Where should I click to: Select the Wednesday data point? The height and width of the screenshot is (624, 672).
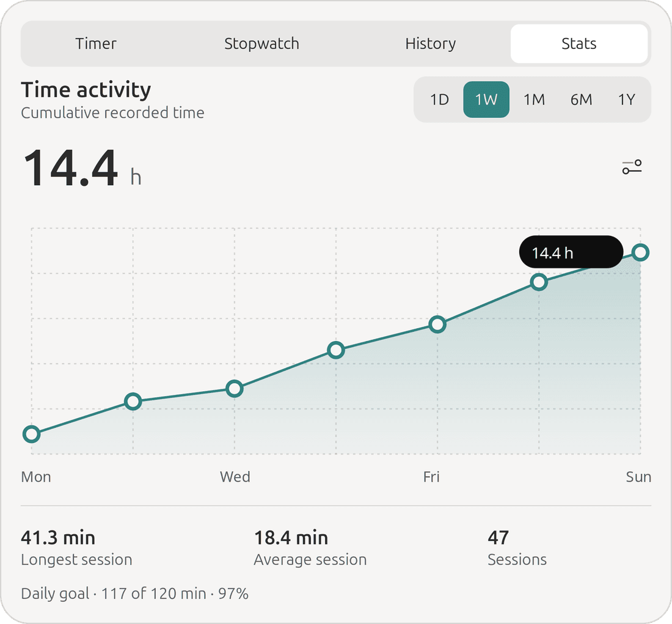coord(235,389)
